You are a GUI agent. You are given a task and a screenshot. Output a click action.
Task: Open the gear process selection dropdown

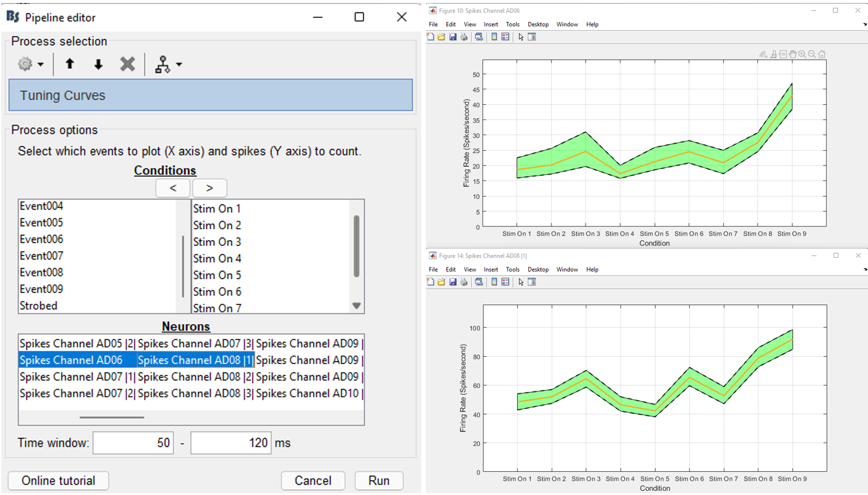point(30,64)
